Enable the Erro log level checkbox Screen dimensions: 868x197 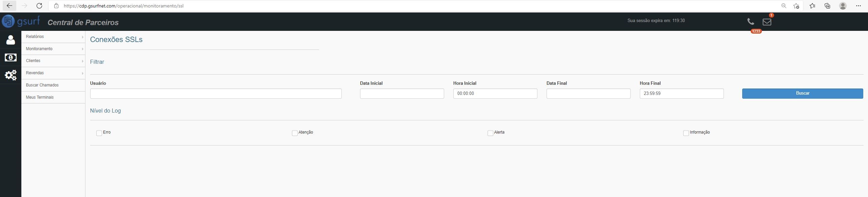[x=99, y=133]
